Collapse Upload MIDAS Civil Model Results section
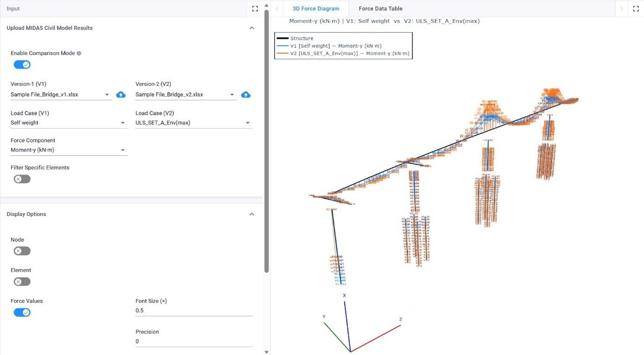 (x=252, y=28)
